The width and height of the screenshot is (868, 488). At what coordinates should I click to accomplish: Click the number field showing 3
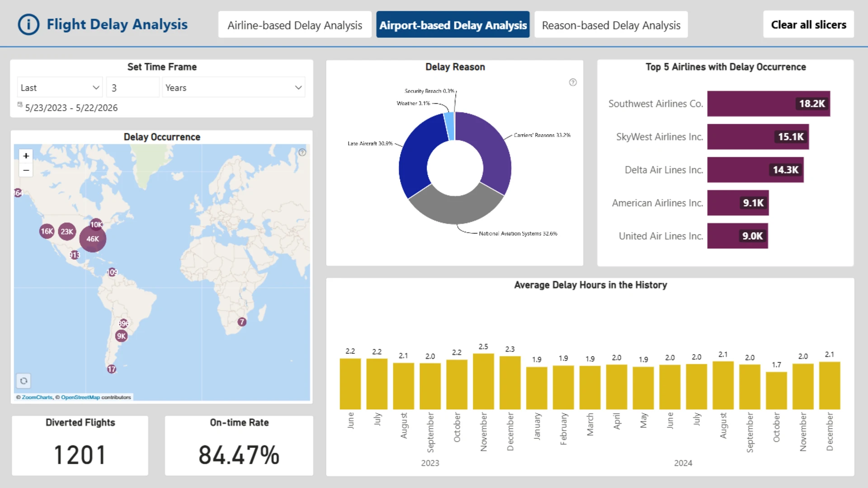coord(133,88)
